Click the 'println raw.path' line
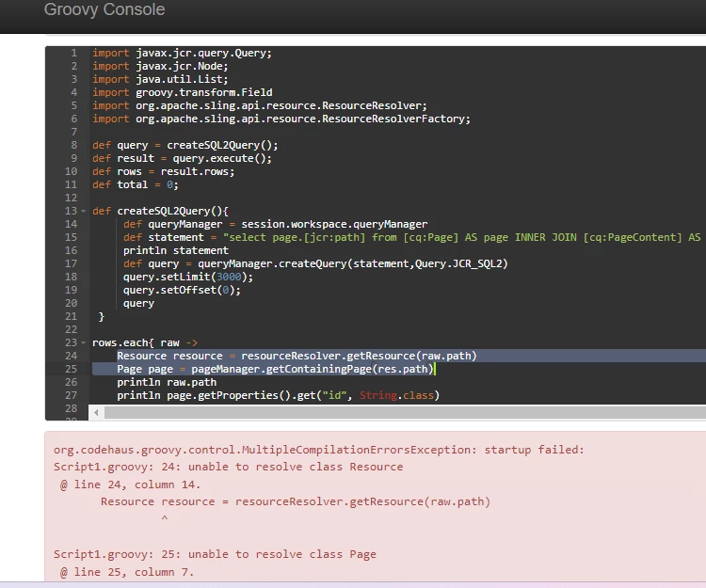This screenshot has height=588, width=706. (167, 382)
